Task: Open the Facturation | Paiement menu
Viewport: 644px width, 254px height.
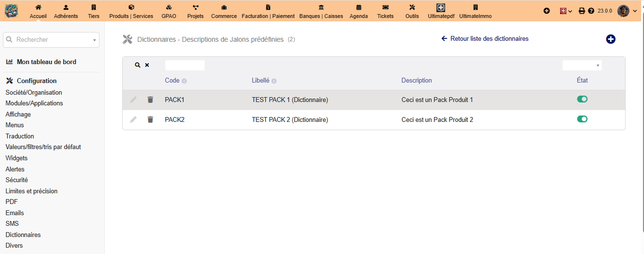Action: [268, 11]
